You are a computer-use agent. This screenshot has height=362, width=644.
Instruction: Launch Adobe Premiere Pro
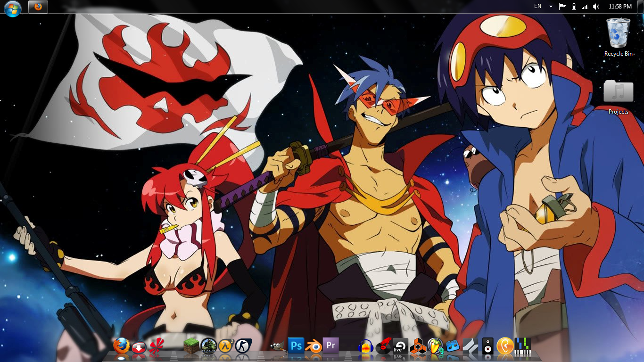pos(330,346)
